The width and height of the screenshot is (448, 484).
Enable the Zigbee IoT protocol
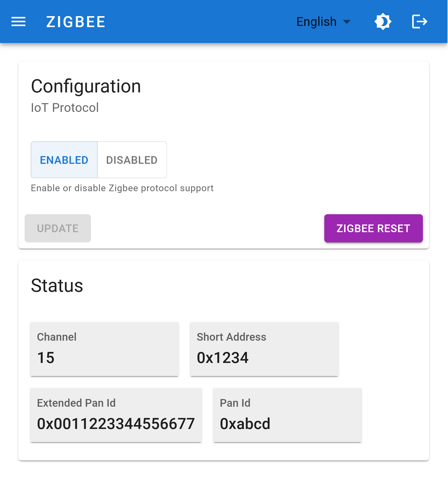coord(64,160)
